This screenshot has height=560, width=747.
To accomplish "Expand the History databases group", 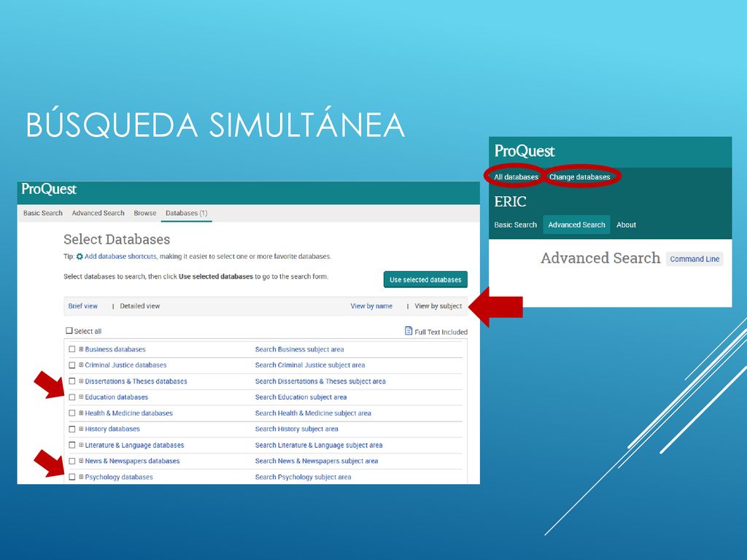I will point(81,429).
